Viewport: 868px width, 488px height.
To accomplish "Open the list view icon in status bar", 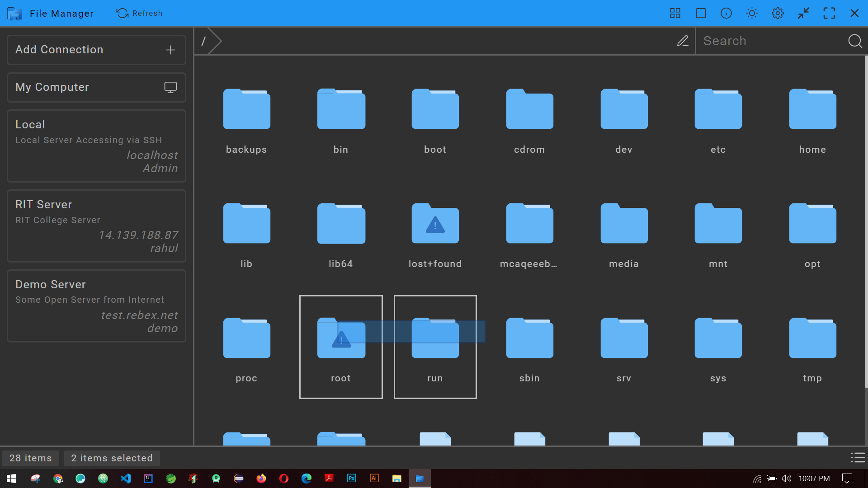I will click(858, 458).
